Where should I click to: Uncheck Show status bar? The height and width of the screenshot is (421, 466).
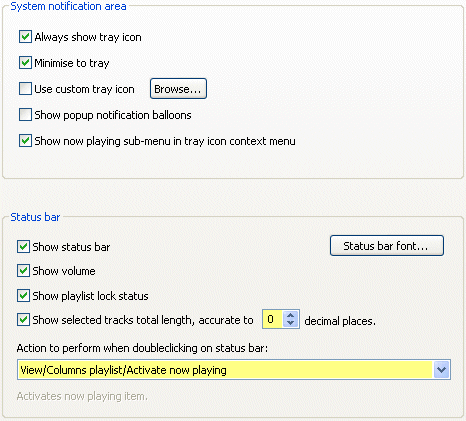tap(23, 247)
